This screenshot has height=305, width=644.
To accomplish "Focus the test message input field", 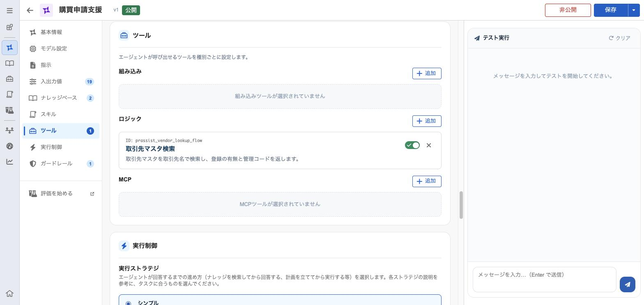I will (544, 280).
